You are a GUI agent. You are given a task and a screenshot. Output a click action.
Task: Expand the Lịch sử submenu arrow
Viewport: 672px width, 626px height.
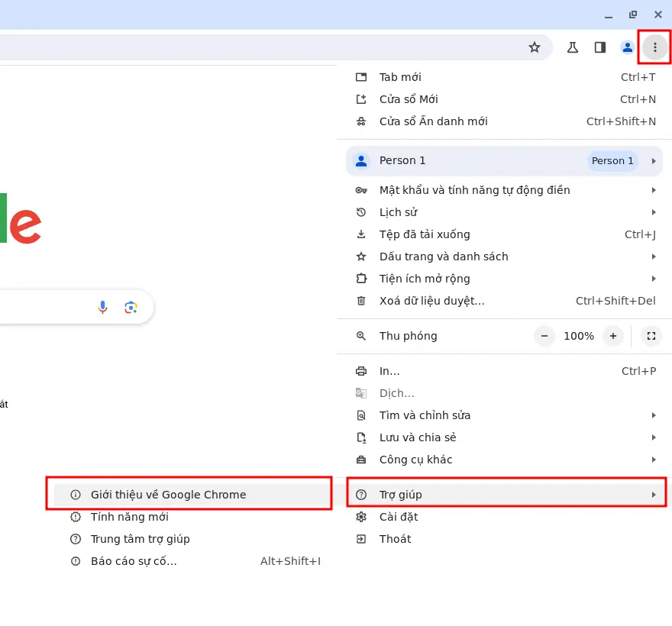click(654, 212)
